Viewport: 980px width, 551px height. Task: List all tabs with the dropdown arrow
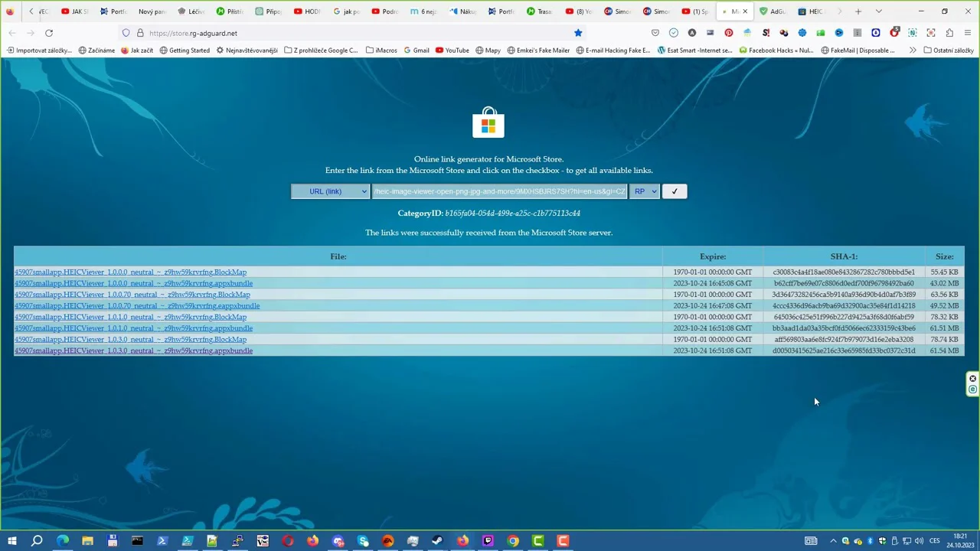tap(878, 11)
